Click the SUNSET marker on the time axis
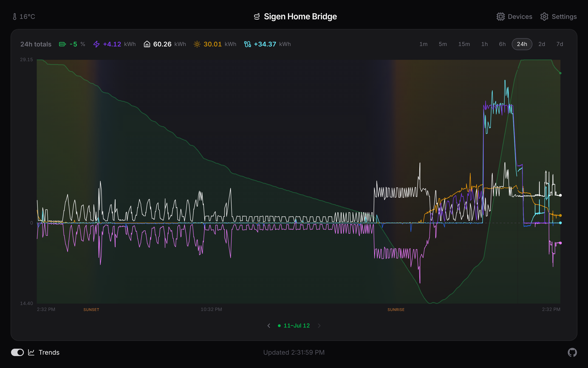 [x=91, y=310]
